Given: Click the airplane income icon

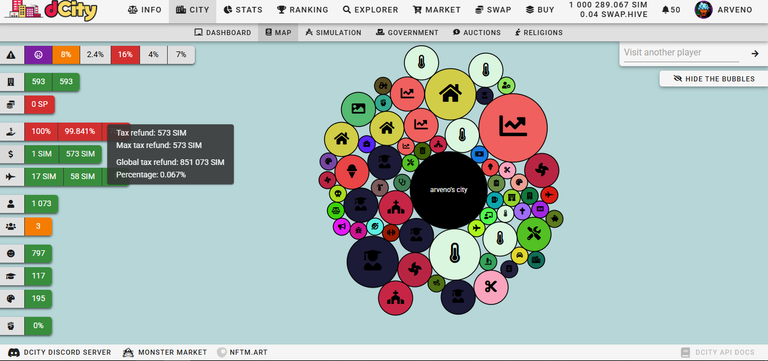Looking at the screenshot, I should click(11, 176).
